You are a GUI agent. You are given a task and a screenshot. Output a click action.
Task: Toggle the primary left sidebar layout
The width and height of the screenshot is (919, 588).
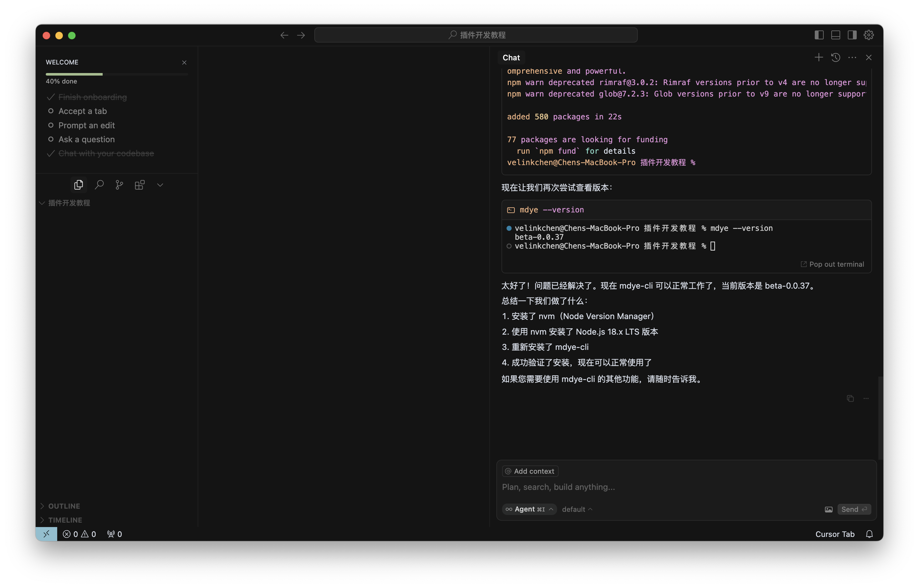(819, 35)
